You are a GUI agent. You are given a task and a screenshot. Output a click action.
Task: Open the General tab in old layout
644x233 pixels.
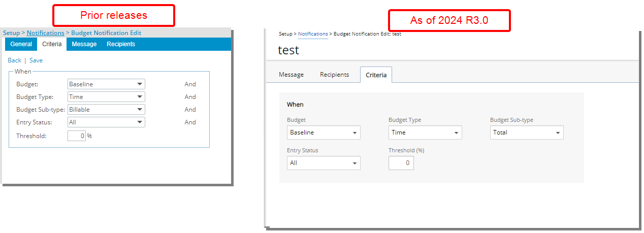point(21,44)
